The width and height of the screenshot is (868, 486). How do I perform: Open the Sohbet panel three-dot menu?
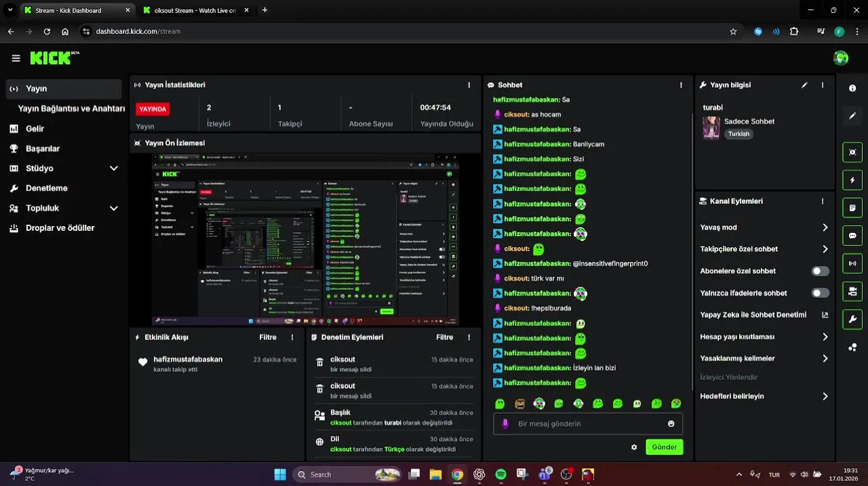coord(681,85)
